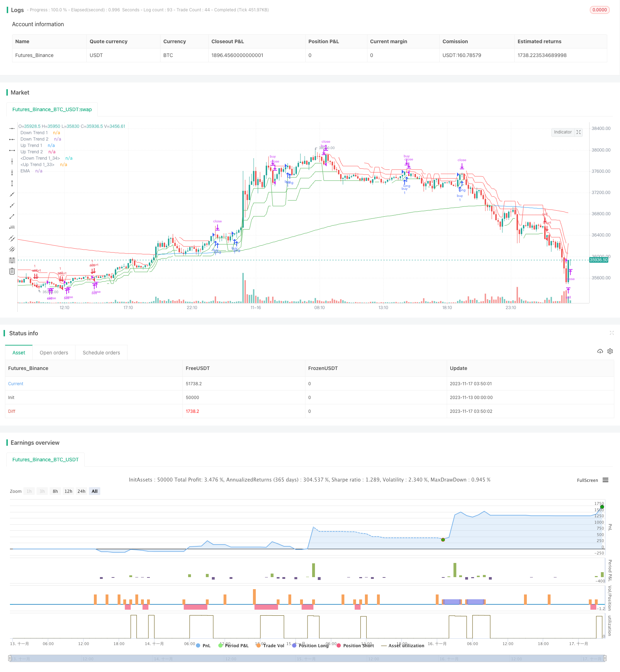Select the vertical straight line drawing tool
620x672 pixels.
click(12, 161)
